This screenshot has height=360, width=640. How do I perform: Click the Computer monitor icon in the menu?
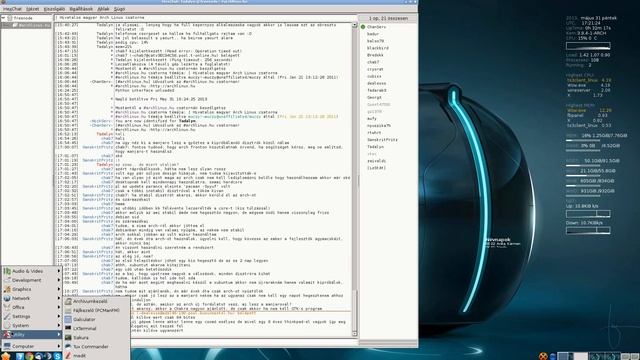(7, 346)
